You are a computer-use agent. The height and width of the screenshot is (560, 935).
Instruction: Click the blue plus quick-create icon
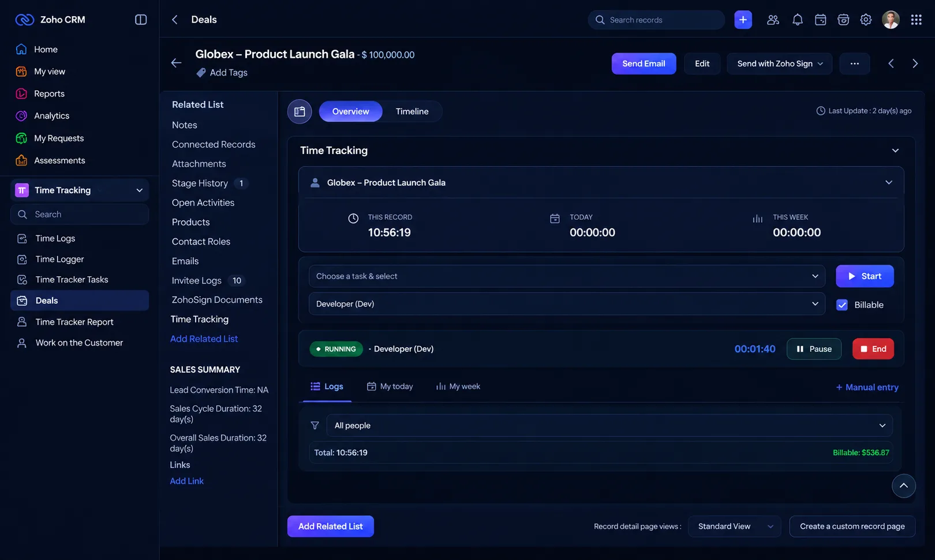coord(743,20)
